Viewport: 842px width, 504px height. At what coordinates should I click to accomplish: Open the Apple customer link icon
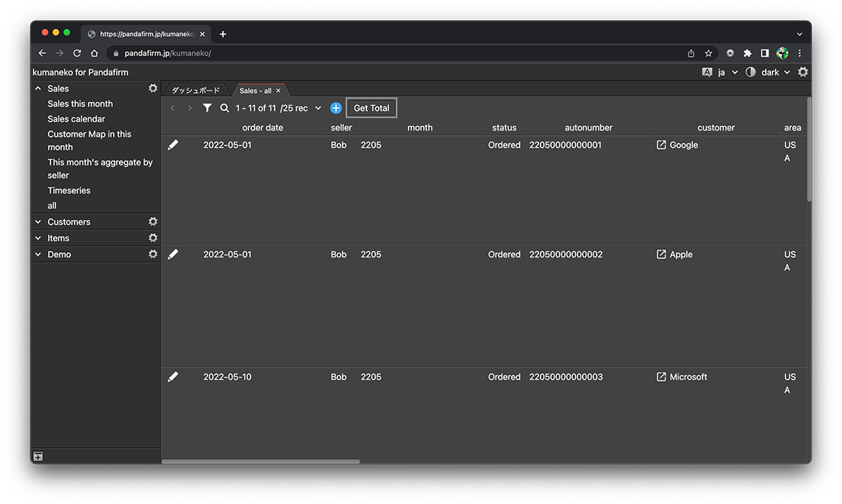point(661,255)
